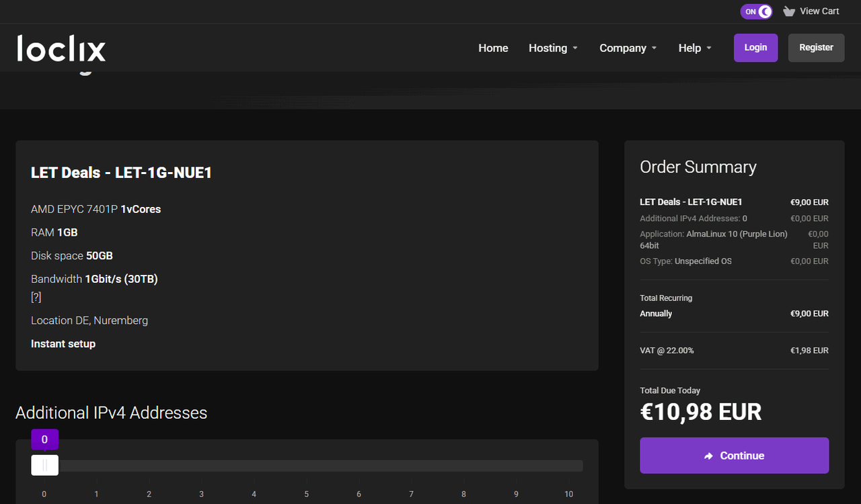
Task: Expand the Company dropdown menu
Action: (628, 48)
